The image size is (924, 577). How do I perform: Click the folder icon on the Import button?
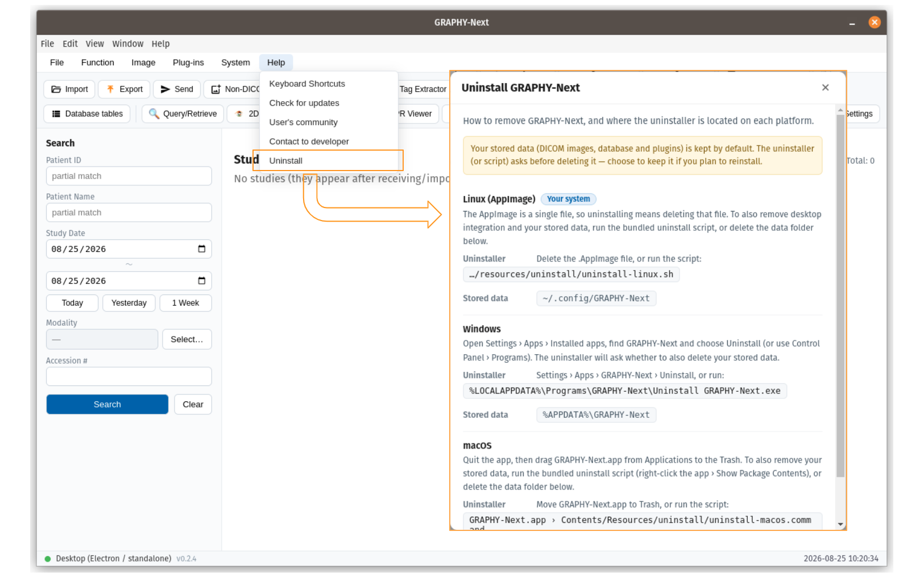pos(56,89)
